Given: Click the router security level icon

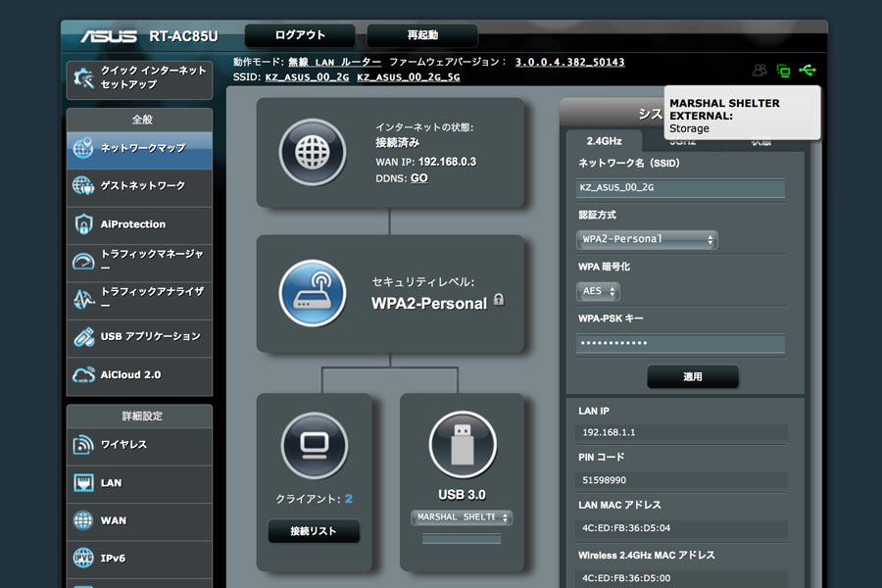Looking at the screenshot, I should click(313, 293).
